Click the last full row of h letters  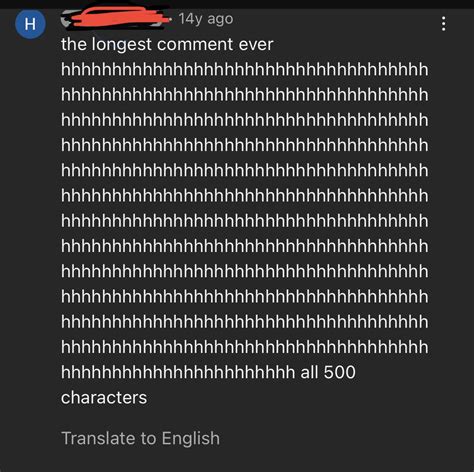[x=245, y=347]
